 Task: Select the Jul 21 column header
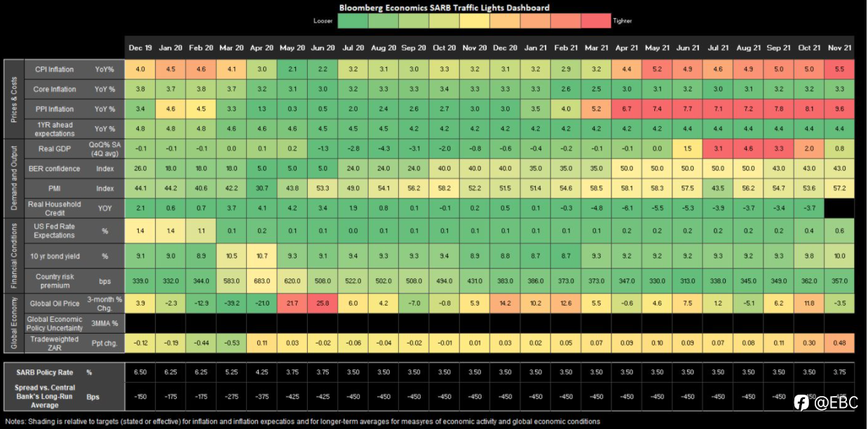coord(717,48)
